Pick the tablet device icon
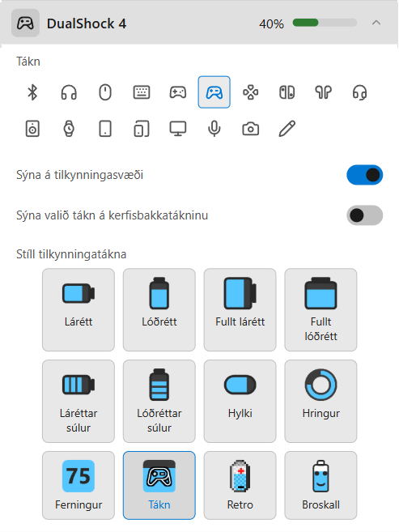 tap(105, 129)
